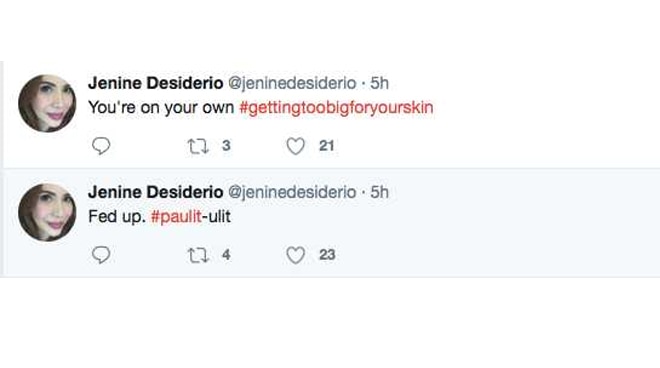Image resolution: width=660 pixels, height=368 pixels.
Task: Open the 5h timestamp of first tweet
Action: tap(379, 83)
